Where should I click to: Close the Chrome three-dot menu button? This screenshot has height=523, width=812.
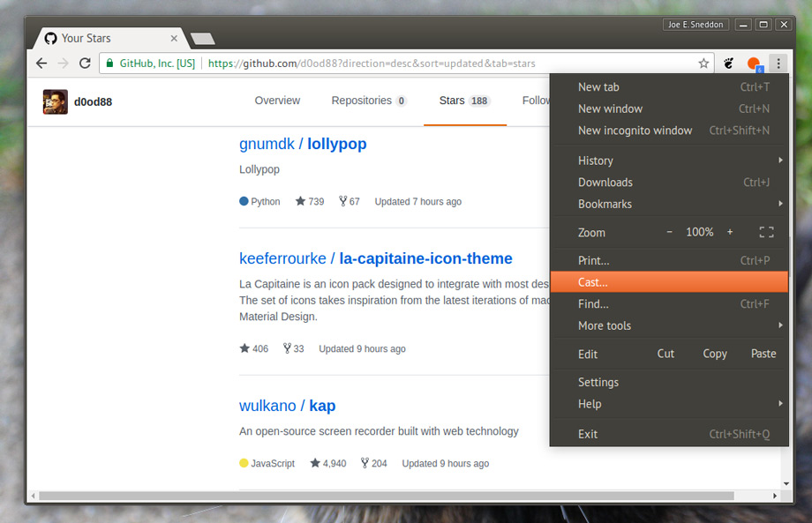click(x=778, y=64)
